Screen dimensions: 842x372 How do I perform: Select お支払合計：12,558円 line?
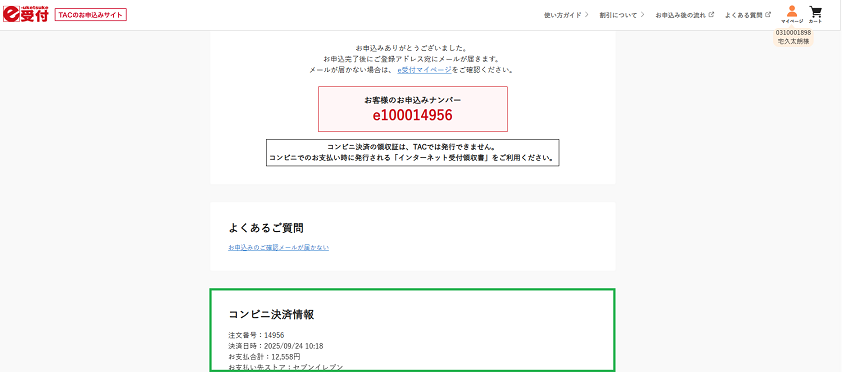pos(264,356)
